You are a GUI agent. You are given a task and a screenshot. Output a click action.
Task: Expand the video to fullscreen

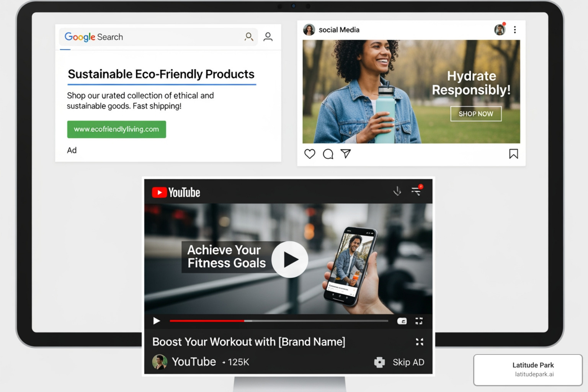click(419, 321)
